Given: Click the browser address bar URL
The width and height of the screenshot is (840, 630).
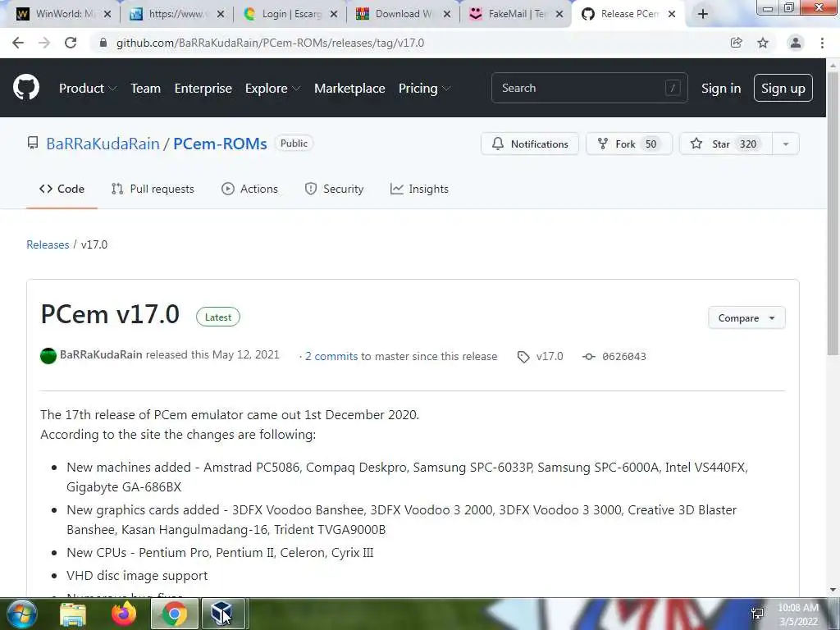Looking at the screenshot, I should [270, 43].
